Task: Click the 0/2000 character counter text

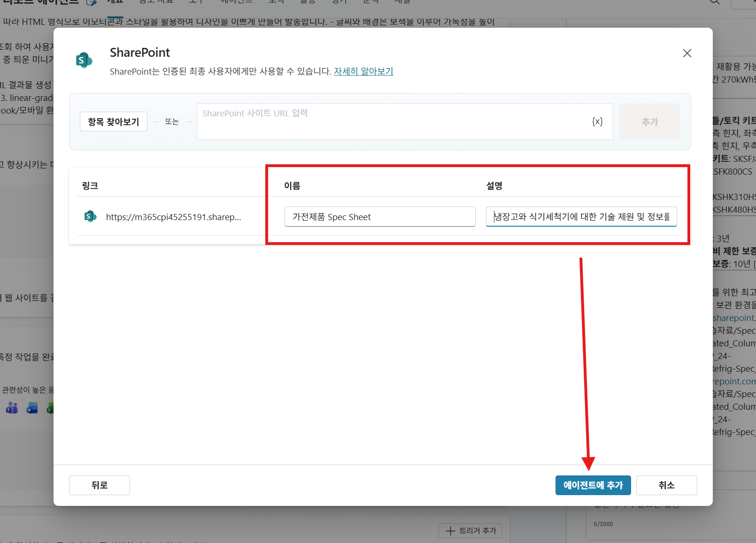Action: coord(603,524)
